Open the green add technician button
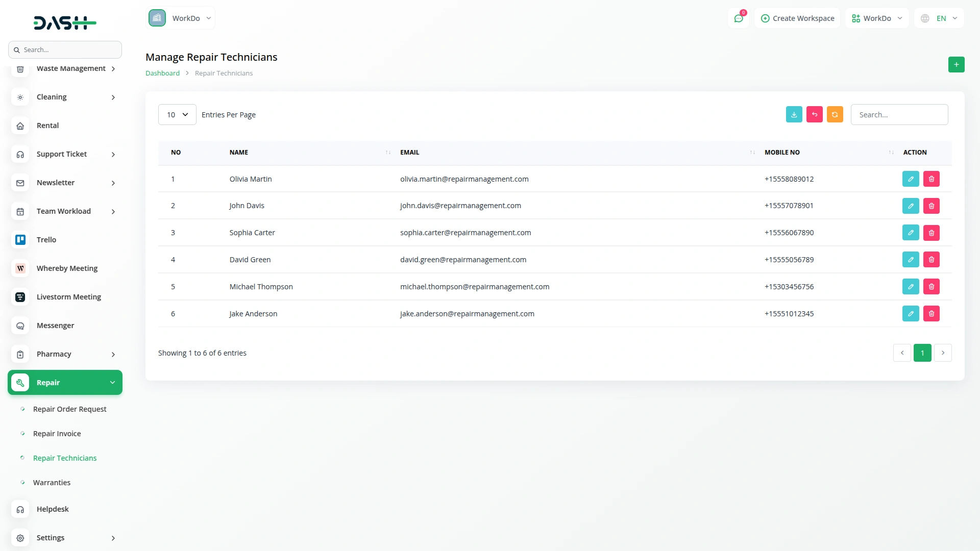The height and width of the screenshot is (551, 980). point(957,64)
